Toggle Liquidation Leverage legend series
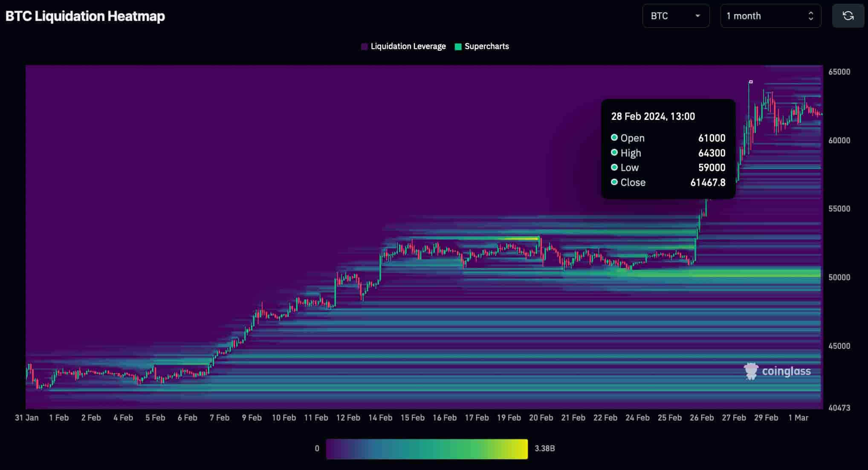 pyautogui.click(x=408, y=46)
